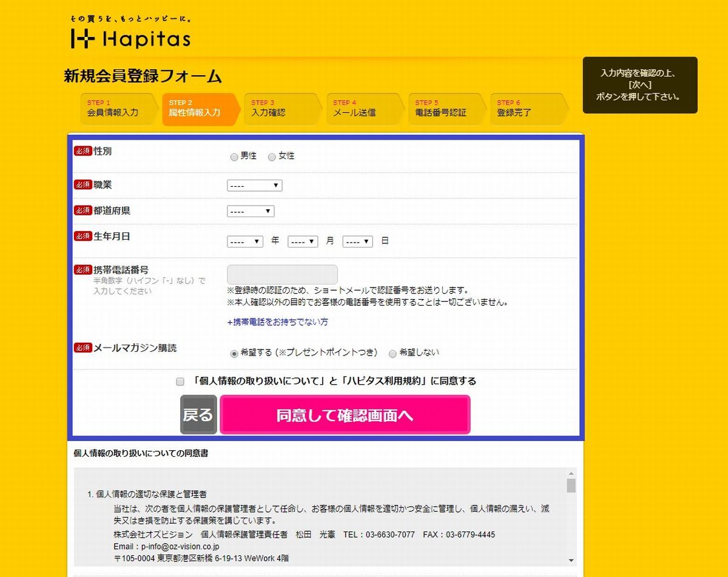The image size is (728, 577).
Task: Open the 都道府県 dropdown
Action: pyautogui.click(x=251, y=211)
